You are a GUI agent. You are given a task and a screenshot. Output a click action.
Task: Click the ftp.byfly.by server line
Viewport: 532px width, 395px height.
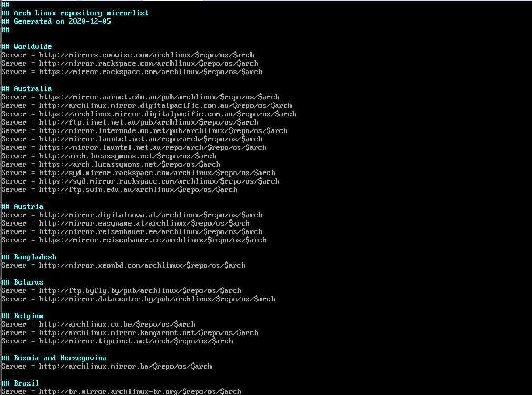(x=121, y=290)
